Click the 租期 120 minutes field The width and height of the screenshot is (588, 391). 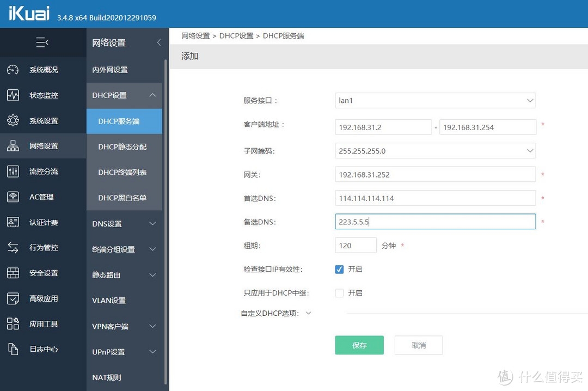coord(356,246)
